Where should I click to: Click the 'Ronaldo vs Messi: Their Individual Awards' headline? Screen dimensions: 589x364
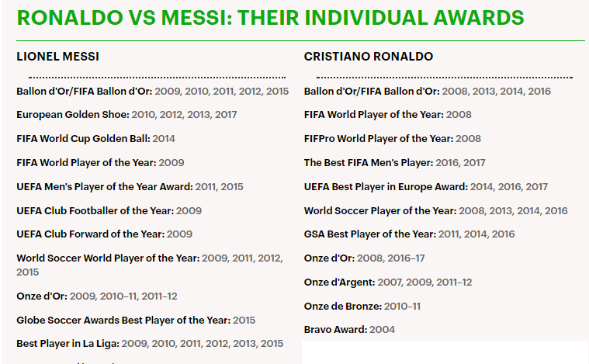pyautogui.click(x=269, y=18)
